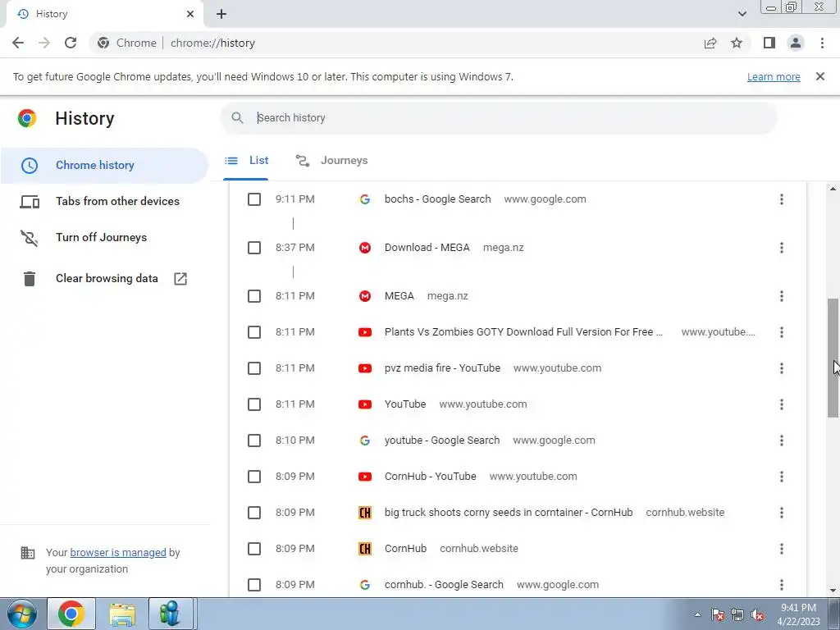Click the MEGA favicon of Download entry
Image resolution: width=840 pixels, height=630 pixels.
tap(365, 248)
